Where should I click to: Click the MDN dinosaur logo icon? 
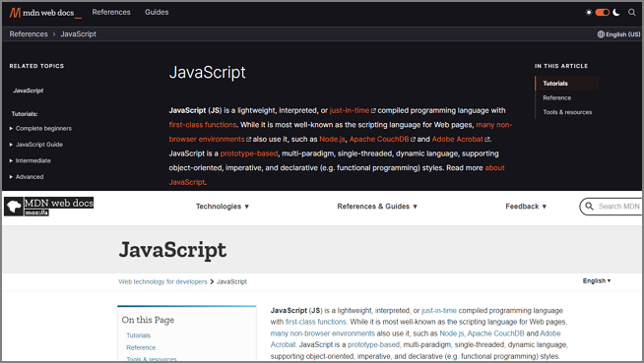point(13,207)
